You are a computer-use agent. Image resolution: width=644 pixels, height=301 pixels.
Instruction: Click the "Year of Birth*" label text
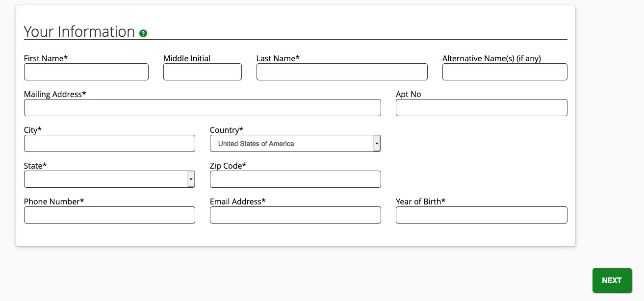(x=420, y=201)
